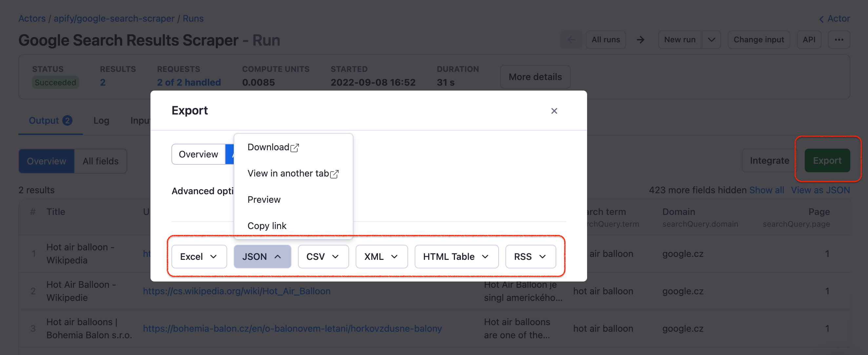Open the cs.wikipedia.org Hot_Air_Balloon link

(x=237, y=291)
